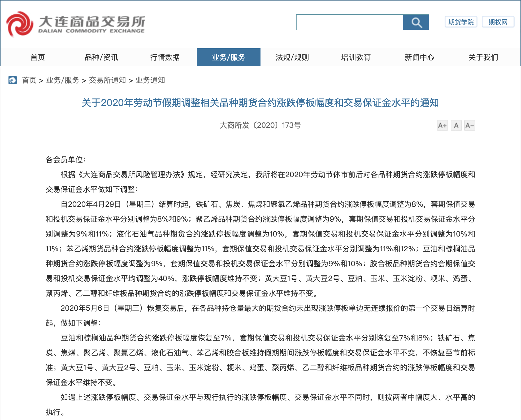Click the salutation 各会员单位
Screen dimensions: 521x420
66,160
